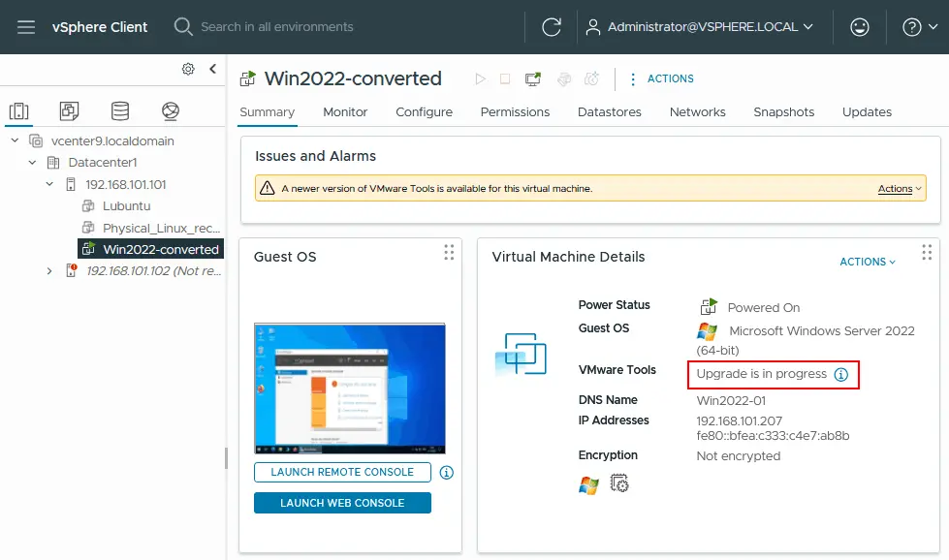The height and width of the screenshot is (560, 949).
Task: Click Windows logo icon below Encryption
Action: pyautogui.click(x=588, y=485)
